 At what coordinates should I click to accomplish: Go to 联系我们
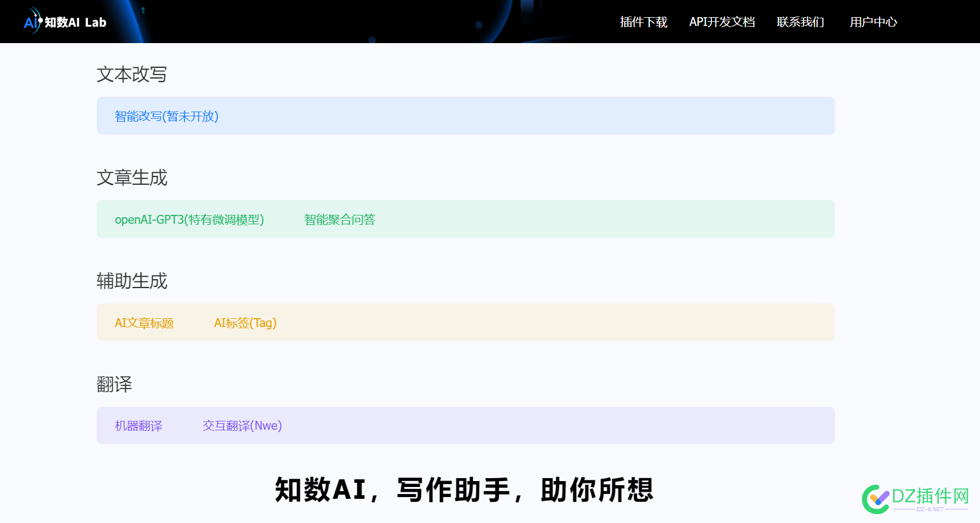point(801,22)
